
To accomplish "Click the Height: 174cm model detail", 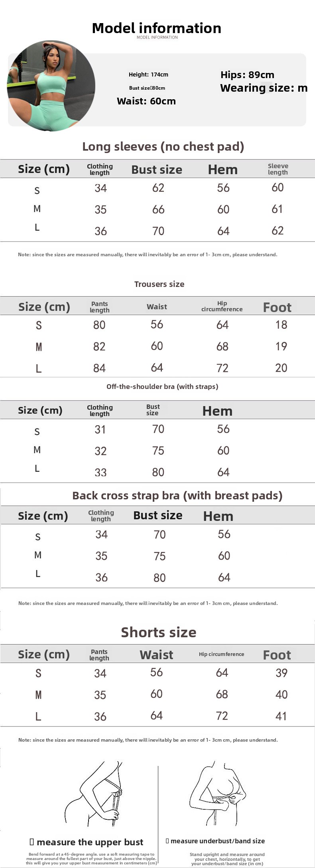I will 148,75.
